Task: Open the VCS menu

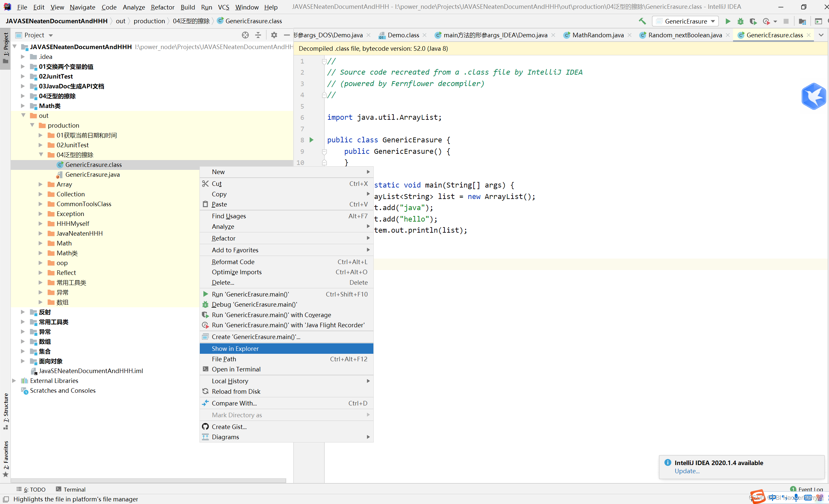Action: (223, 7)
